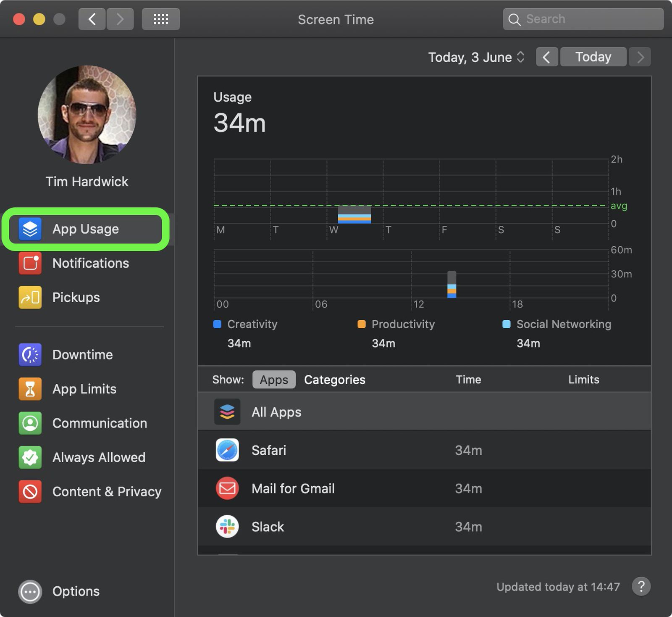The height and width of the screenshot is (617, 672).
Task: Open the Always Allowed section
Action: tap(99, 458)
